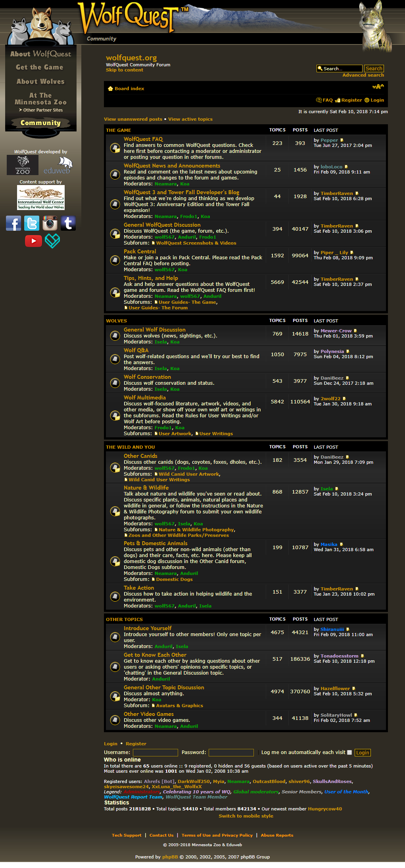This screenshot has height=868, width=405.
Task: Click View active topics
Action: tap(190, 119)
